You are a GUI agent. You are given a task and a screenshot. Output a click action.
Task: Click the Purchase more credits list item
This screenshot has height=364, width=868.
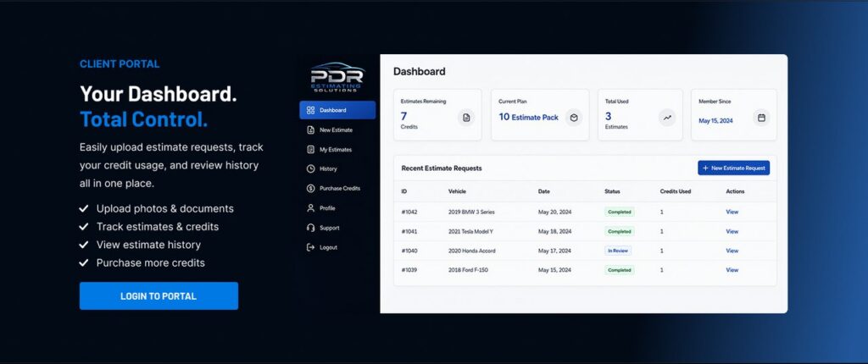[x=151, y=262]
